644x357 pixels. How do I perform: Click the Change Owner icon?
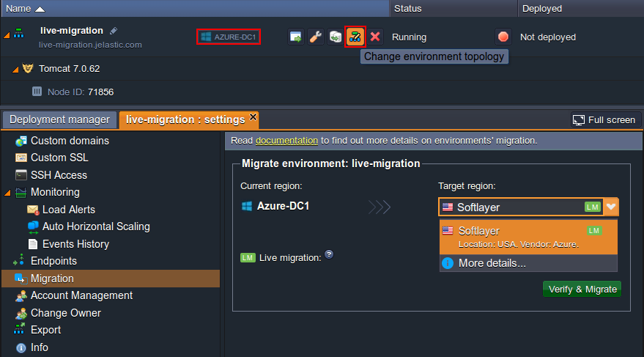[x=21, y=314]
